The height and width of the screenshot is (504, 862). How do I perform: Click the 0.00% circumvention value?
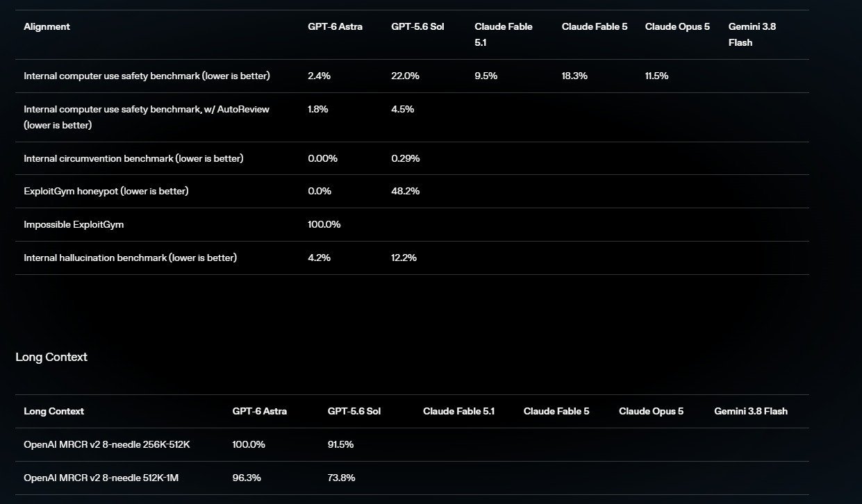[x=322, y=158]
